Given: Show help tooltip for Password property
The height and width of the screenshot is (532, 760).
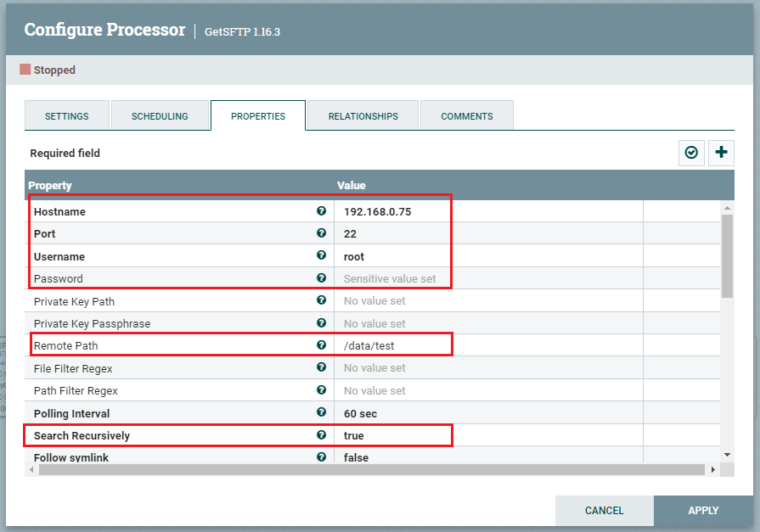Looking at the screenshot, I should 321,278.
